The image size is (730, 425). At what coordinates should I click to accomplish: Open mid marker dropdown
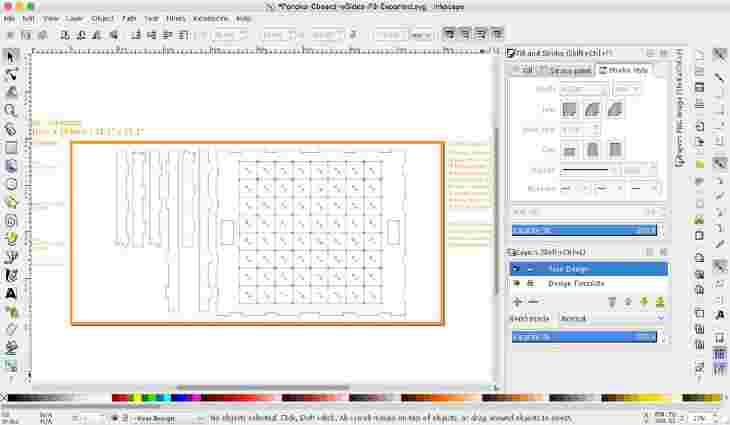tap(609, 189)
